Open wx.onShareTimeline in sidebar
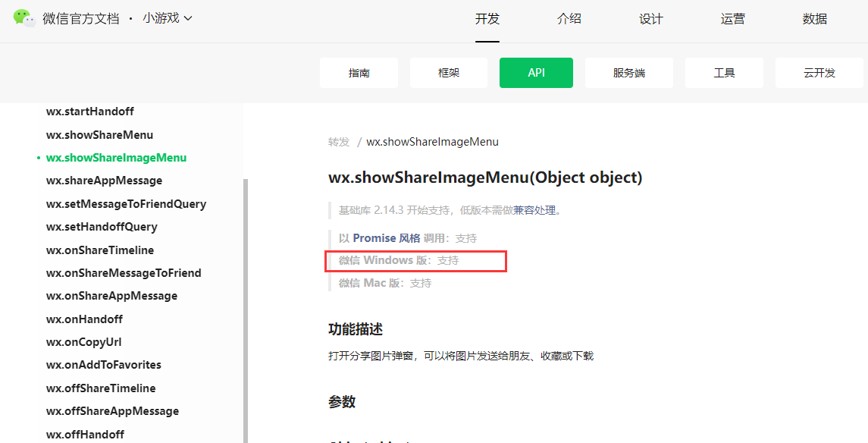The width and height of the screenshot is (868, 443). (99, 250)
